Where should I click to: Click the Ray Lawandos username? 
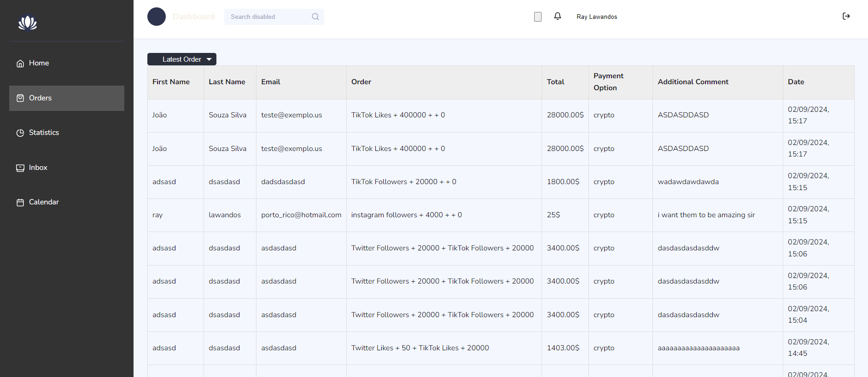point(597,17)
